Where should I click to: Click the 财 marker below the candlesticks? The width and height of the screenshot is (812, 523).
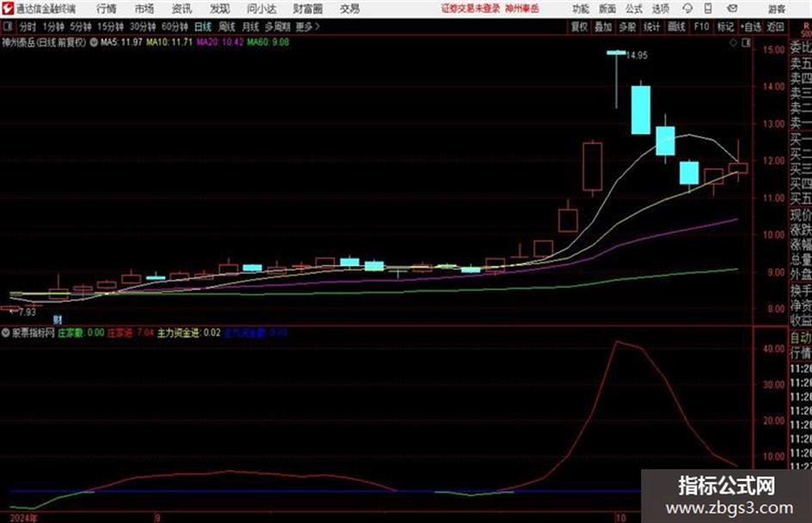(x=58, y=319)
